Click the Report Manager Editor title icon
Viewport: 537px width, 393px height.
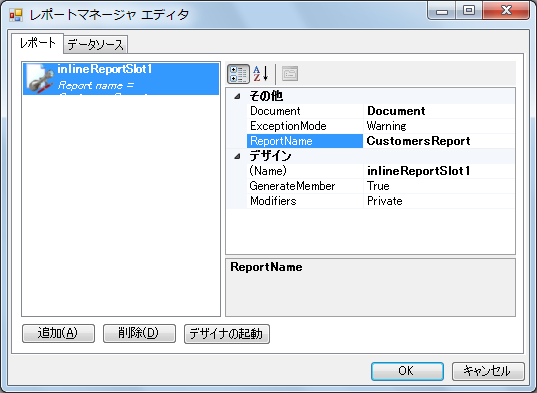[16, 15]
